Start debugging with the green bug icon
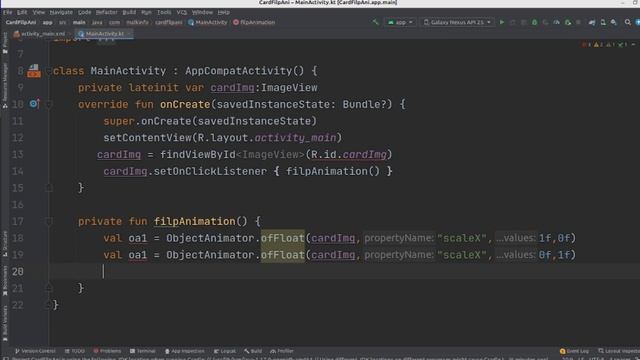The image size is (640, 360). click(534, 22)
